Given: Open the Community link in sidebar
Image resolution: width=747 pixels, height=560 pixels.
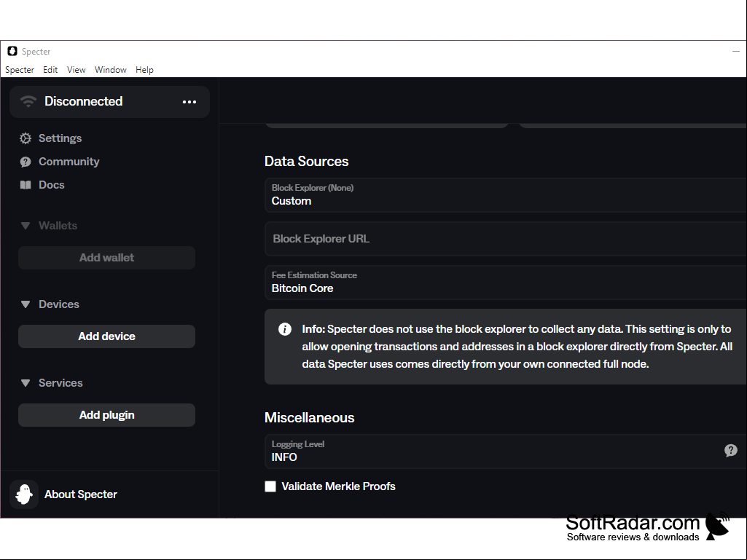Looking at the screenshot, I should click(69, 162).
